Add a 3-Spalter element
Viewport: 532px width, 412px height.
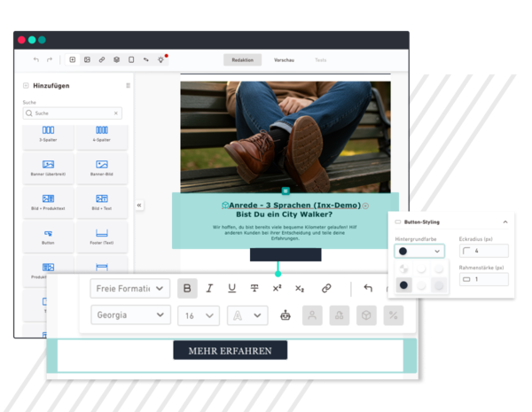48,136
